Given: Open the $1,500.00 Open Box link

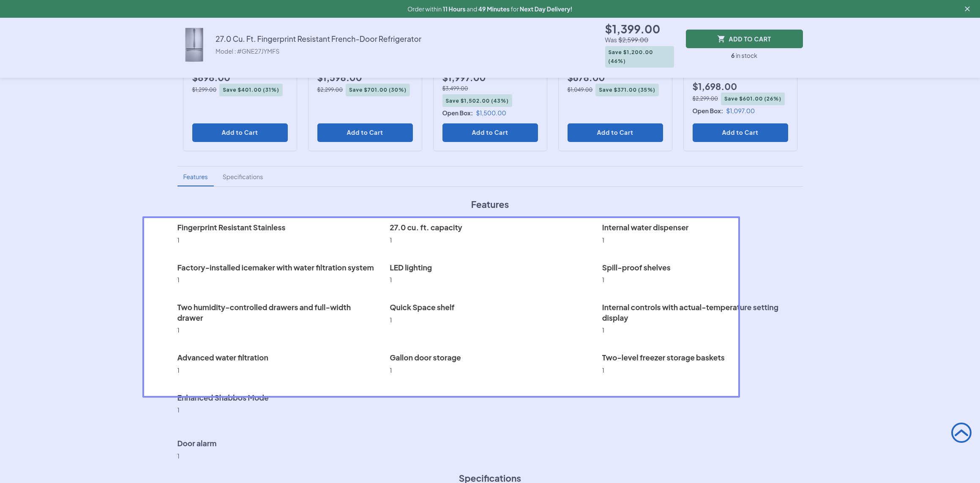Looking at the screenshot, I should 491,113.
